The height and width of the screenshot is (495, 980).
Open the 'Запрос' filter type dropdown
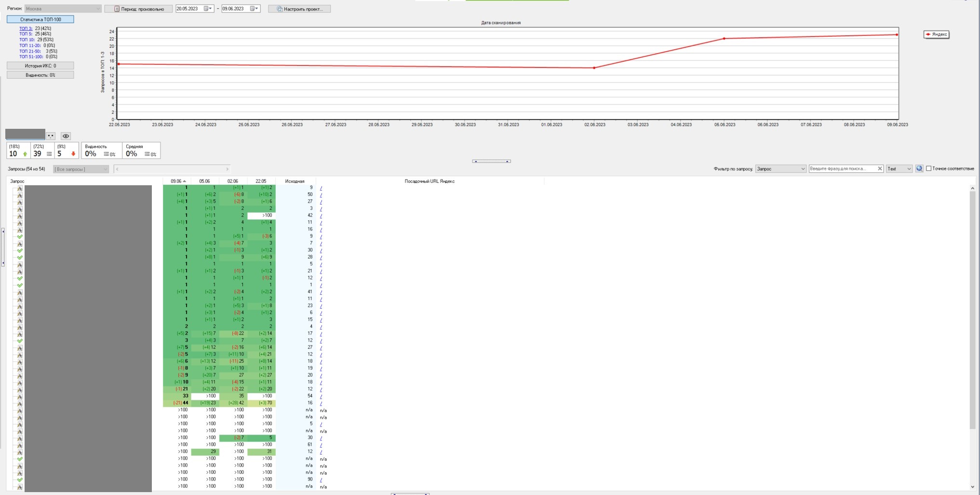pyautogui.click(x=780, y=169)
